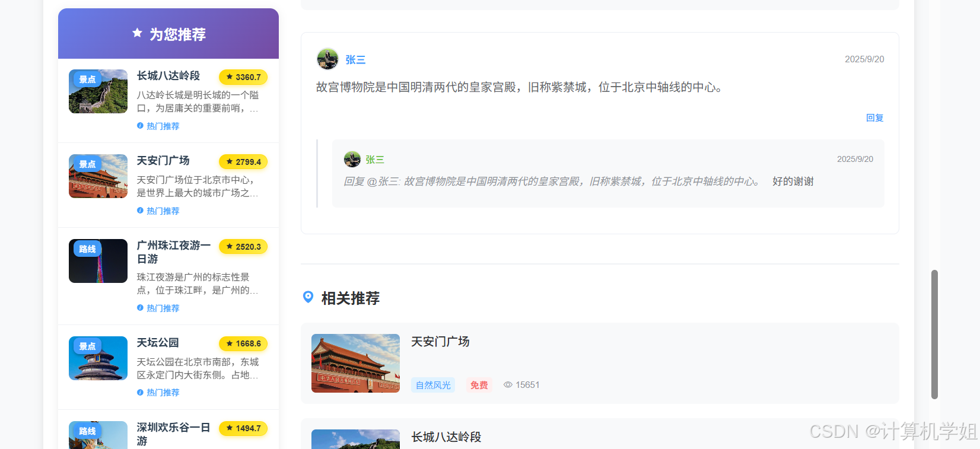980x449 pixels.
Task: Click 景点 badge on 长城八达岭段 image
Action: (x=87, y=79)
